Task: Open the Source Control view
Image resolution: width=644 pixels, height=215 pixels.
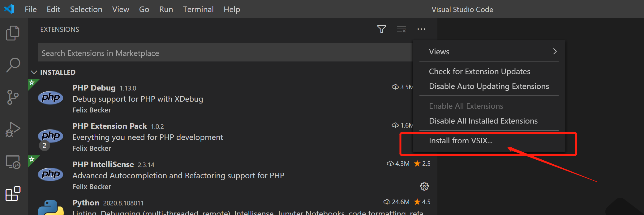Action: coord(13,97)
